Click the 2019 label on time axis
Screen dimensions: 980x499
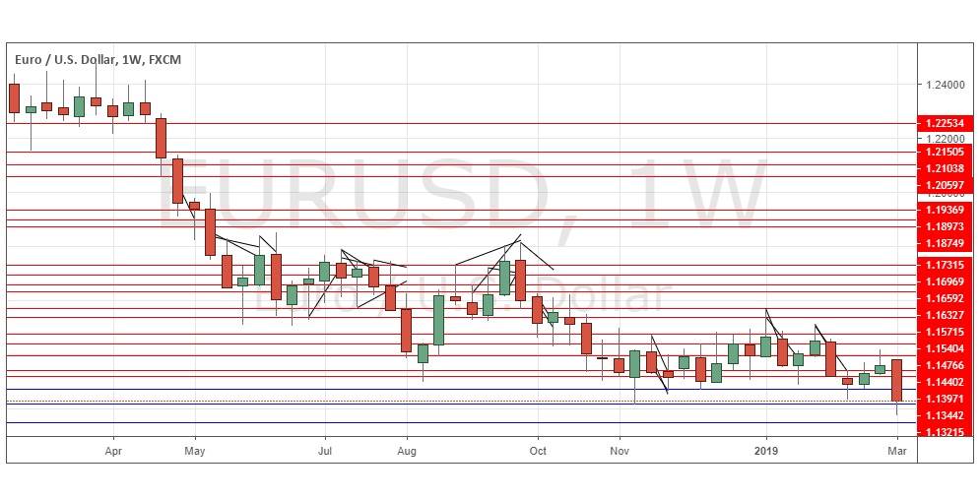[766, 451]
